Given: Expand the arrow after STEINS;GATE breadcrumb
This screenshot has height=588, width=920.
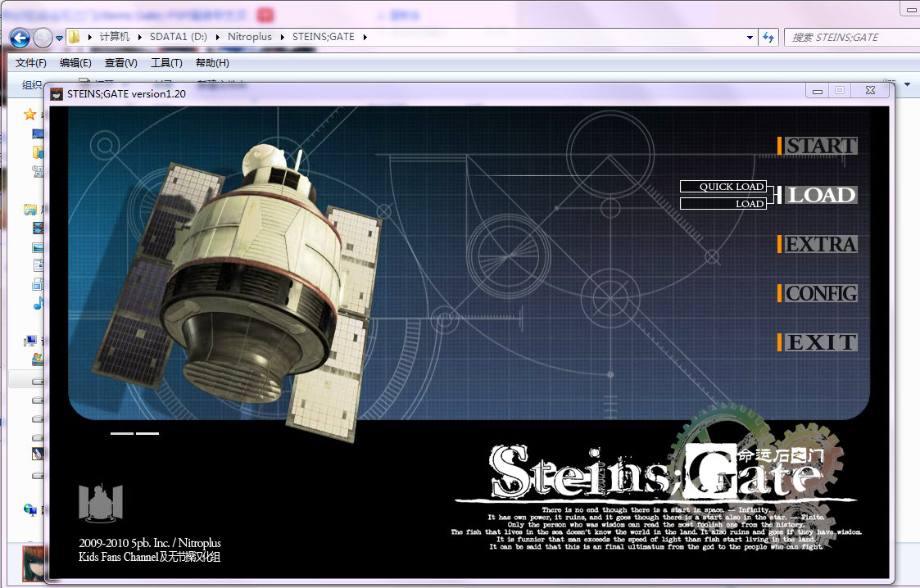Looking at the screenshot, I should 365,37.
